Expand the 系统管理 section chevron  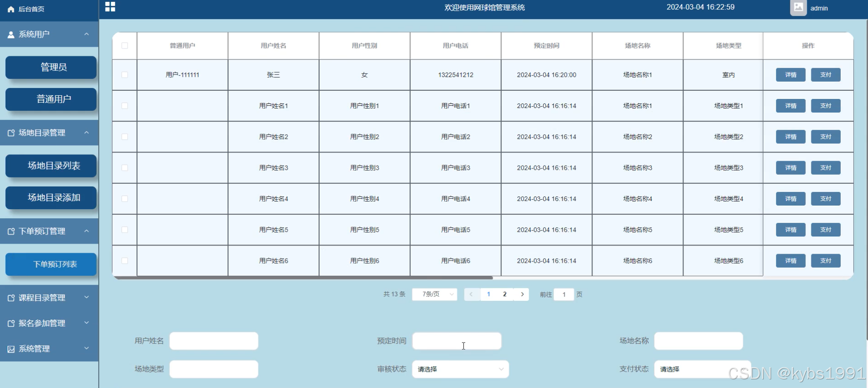[87, 348]
